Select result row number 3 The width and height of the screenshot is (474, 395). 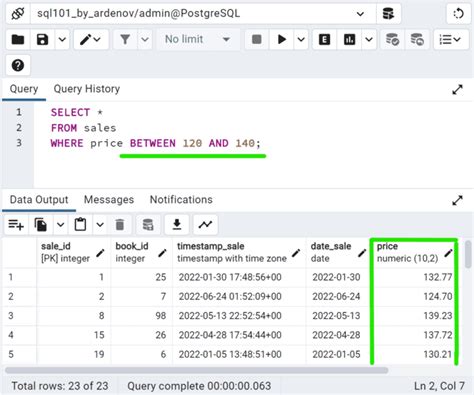(19, 316)
